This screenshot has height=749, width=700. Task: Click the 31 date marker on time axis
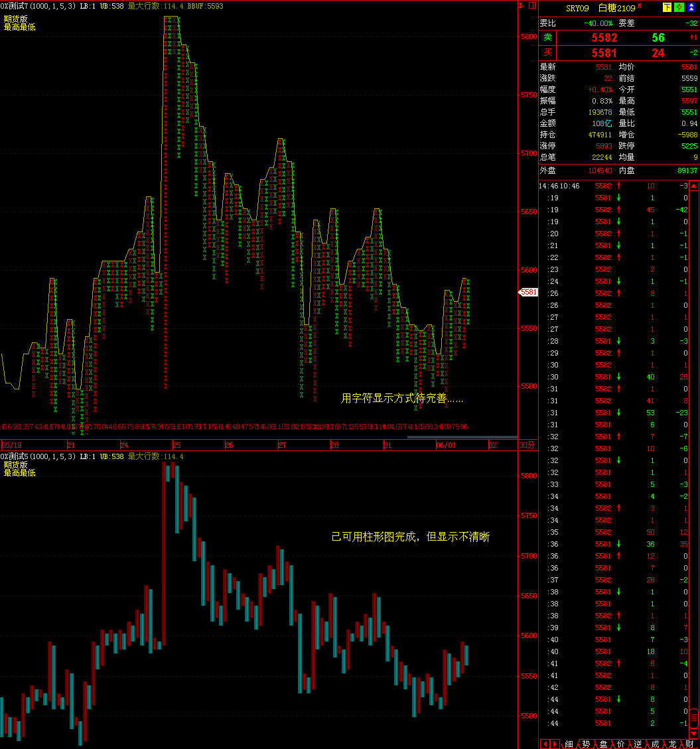(x=387, y=445)
